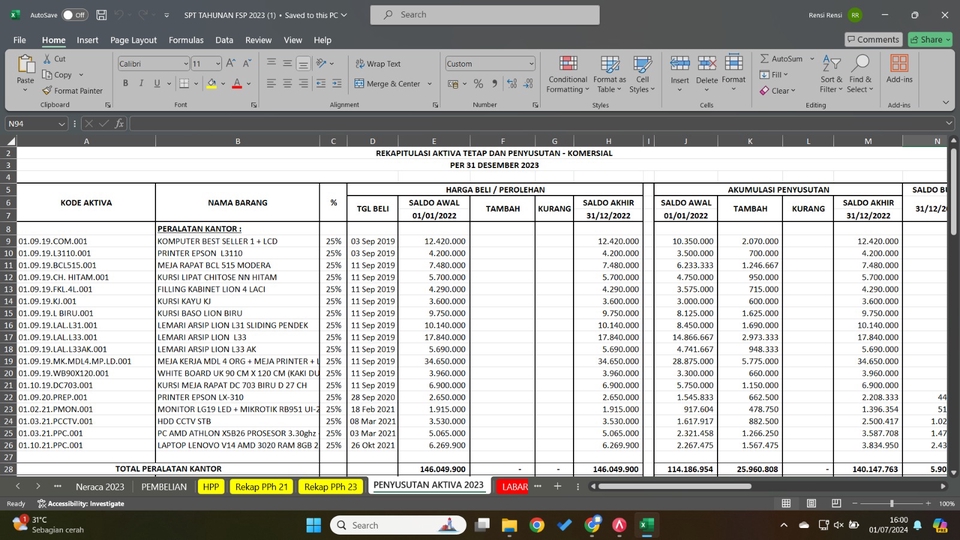Image resolution: width=960 pixels, height=540 pixels.
Task: Open Format as Table gallery
Action: [609, 74]
